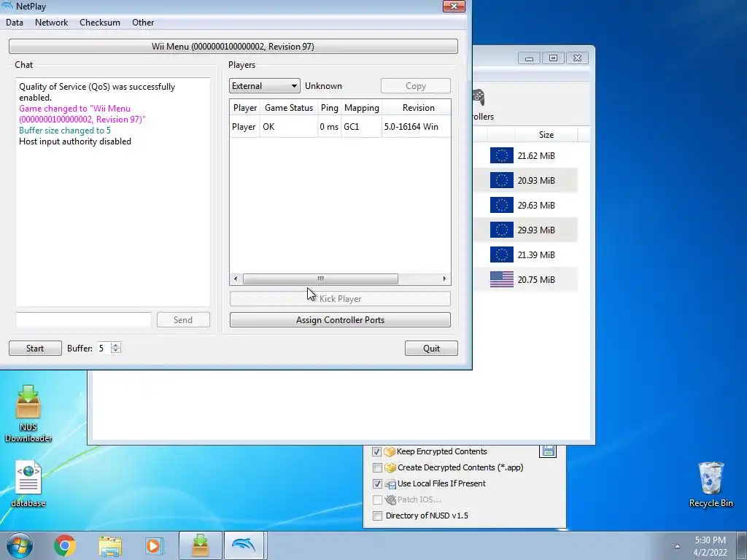Open the Recycle Bin desktop icon
The width and height of the screenshot is (747, 560).
coord(711,484)
